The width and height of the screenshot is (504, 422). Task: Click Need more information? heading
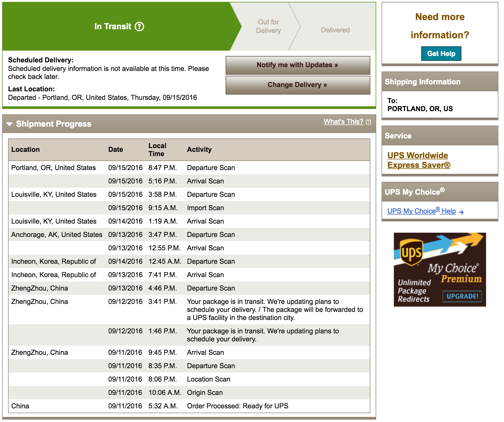[440, 26]
